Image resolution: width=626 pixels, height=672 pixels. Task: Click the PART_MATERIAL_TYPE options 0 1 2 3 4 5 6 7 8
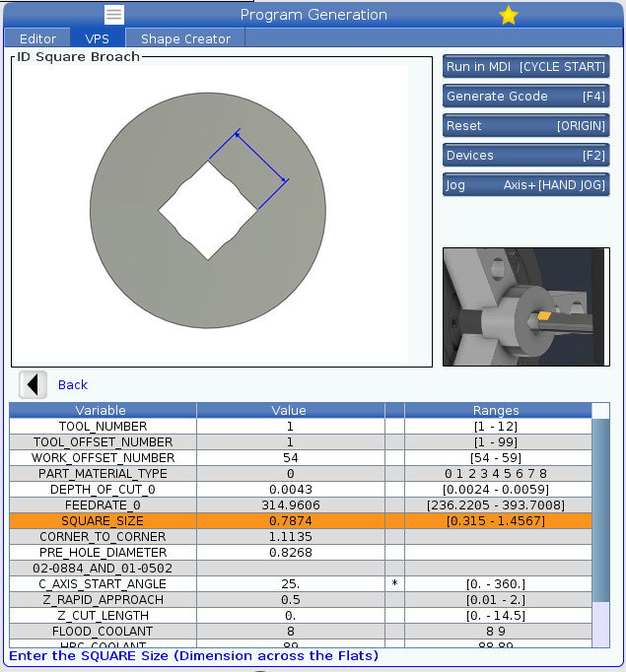496,474
